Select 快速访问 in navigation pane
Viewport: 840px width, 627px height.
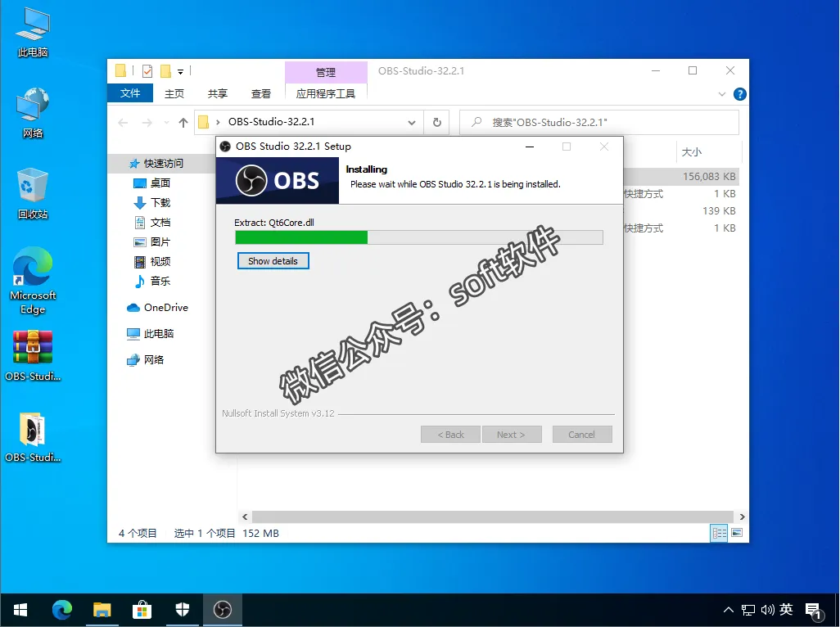[x=163, y=164]
